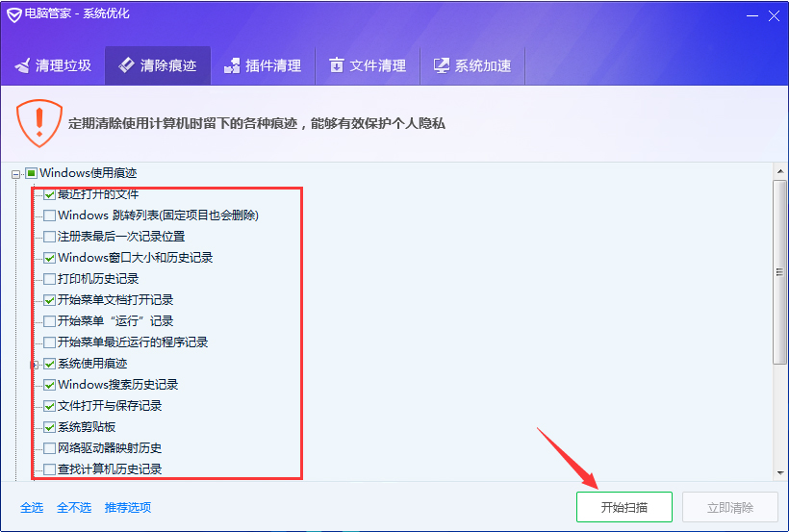Click the 开始扫描 button

pyautogui.click(x=624, y=507)
